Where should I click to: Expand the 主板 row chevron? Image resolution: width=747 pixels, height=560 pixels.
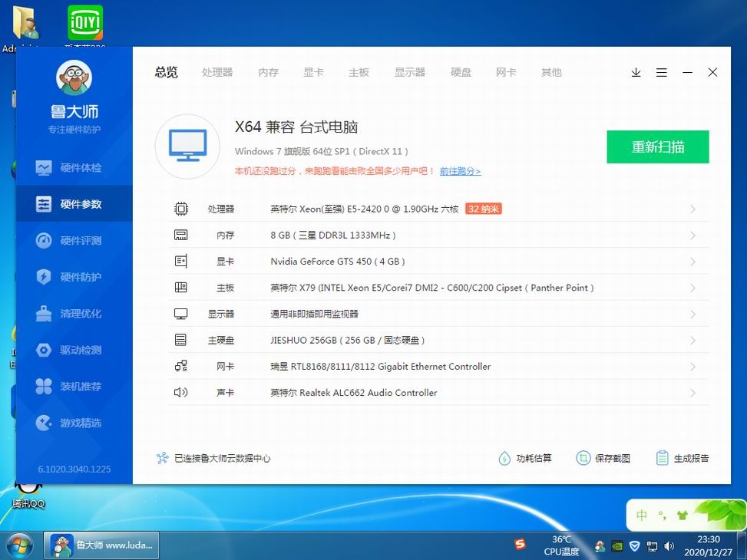[x=693, y=288]
